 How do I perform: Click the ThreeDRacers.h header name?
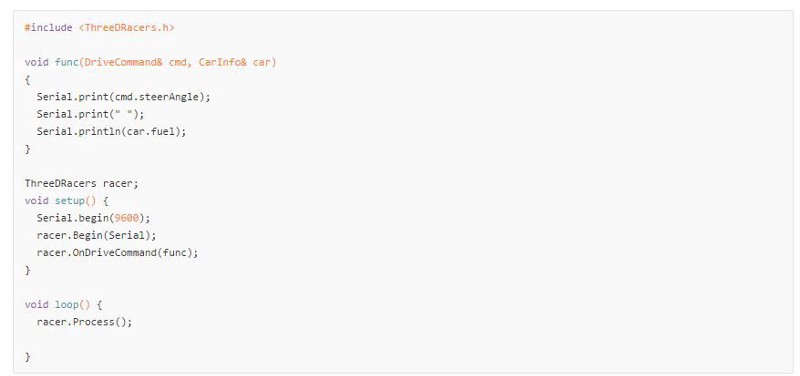(127, 28)
